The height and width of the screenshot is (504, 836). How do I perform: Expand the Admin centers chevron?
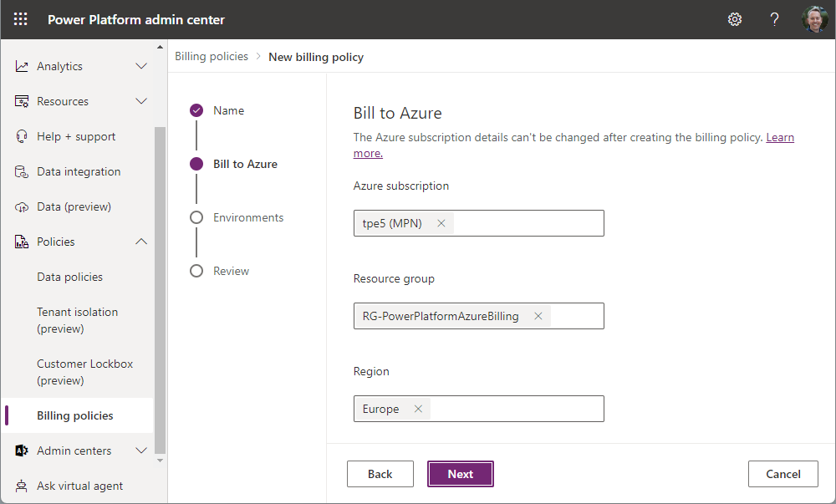[141, 451]
